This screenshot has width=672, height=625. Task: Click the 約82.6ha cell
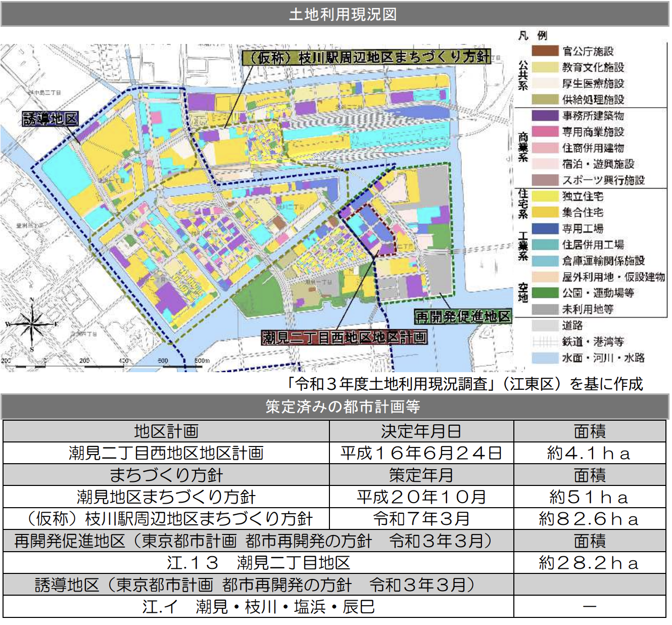coord(590,518)
